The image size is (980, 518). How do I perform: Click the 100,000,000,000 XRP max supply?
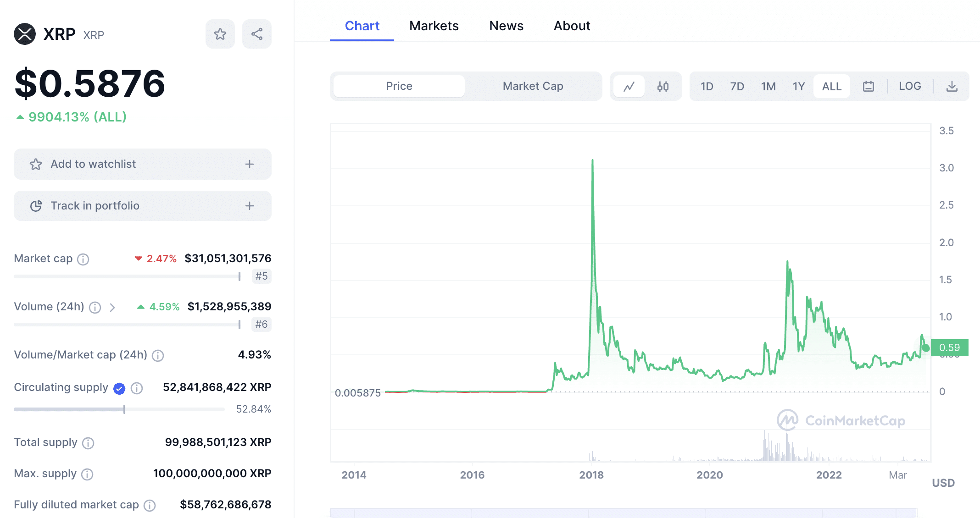click(x=212, y=474)
